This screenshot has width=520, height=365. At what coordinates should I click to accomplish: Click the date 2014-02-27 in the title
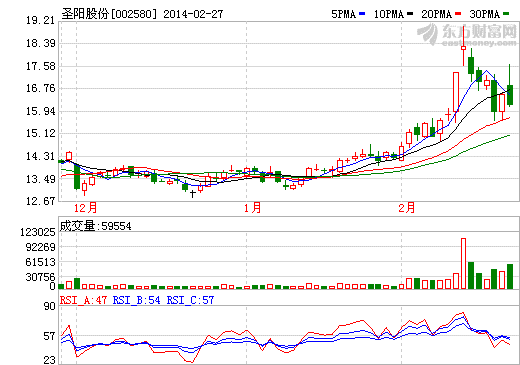pyautogui.click(x=193, y=14)
